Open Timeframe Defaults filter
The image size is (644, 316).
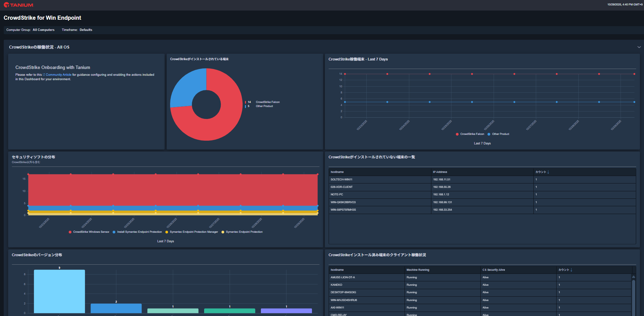(86, 30)
